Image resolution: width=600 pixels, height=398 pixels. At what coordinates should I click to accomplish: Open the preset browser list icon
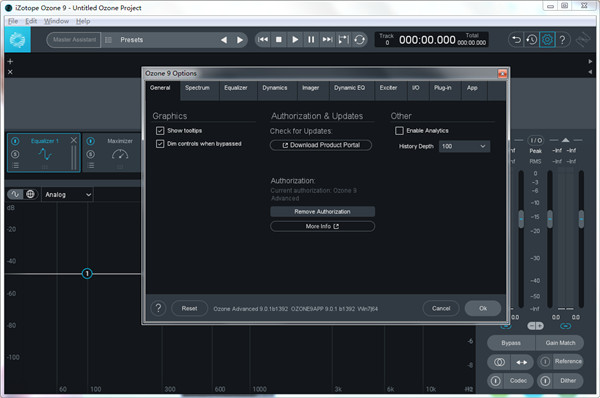pos(108,40)
